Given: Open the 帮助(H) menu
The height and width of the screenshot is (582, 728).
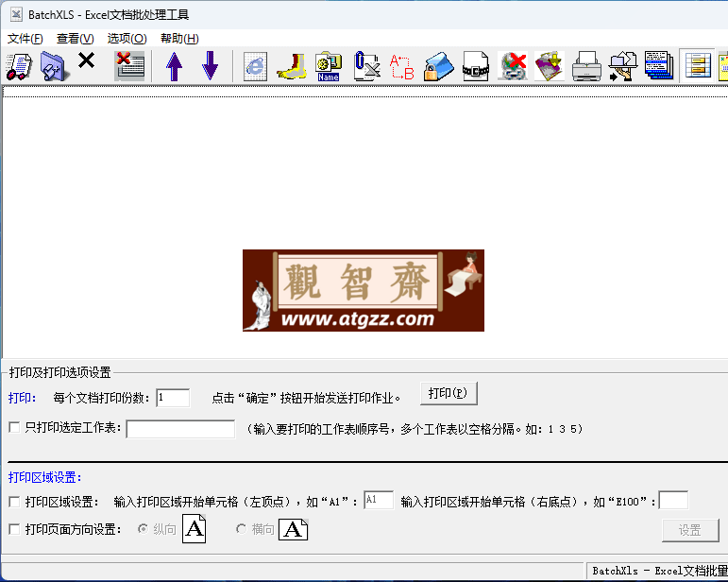Looking at the screenshot, I should tap(179, 39).
